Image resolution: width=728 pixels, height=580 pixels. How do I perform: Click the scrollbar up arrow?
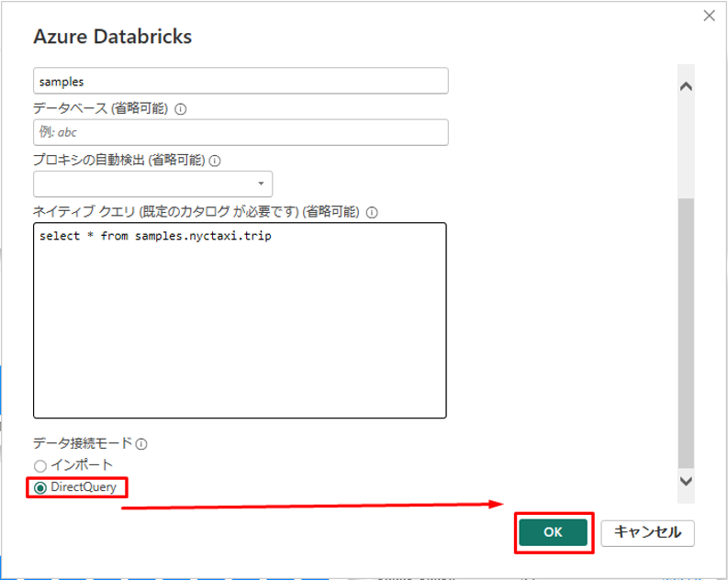[686, 86]
